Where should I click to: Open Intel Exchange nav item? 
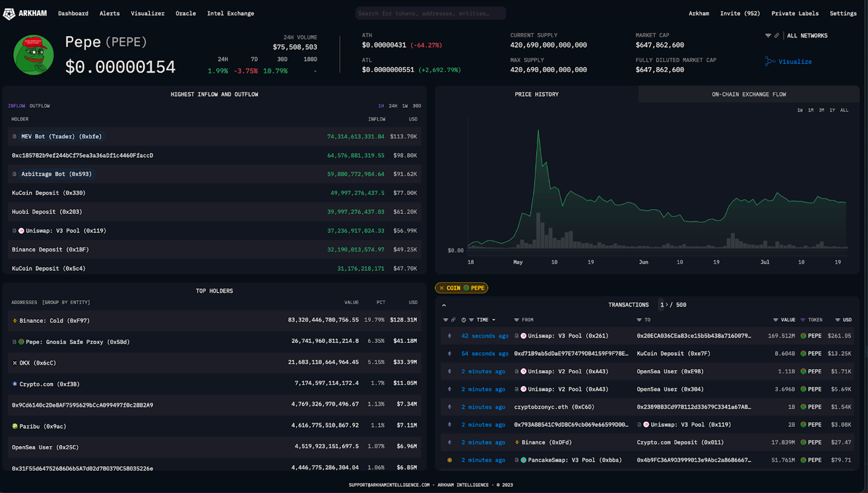tap(231, 14)
